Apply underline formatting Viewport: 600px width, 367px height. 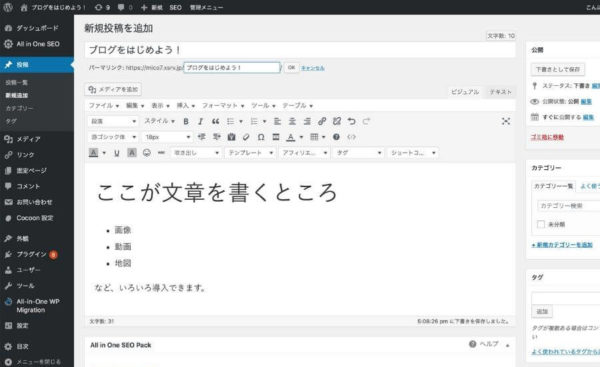coord(117,153)
